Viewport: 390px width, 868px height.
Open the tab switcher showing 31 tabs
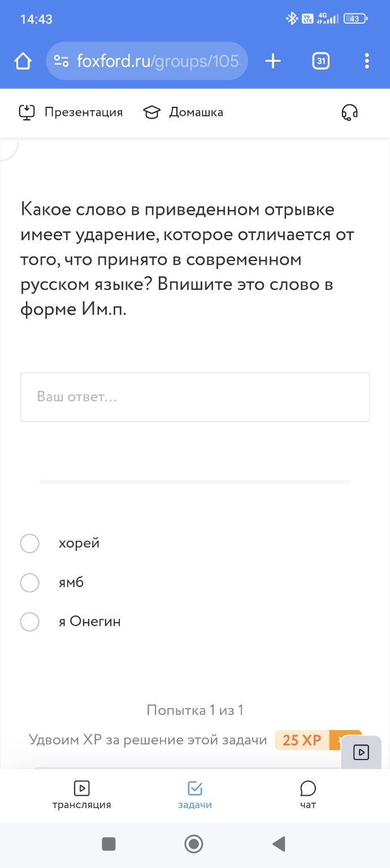pos(320,60)
